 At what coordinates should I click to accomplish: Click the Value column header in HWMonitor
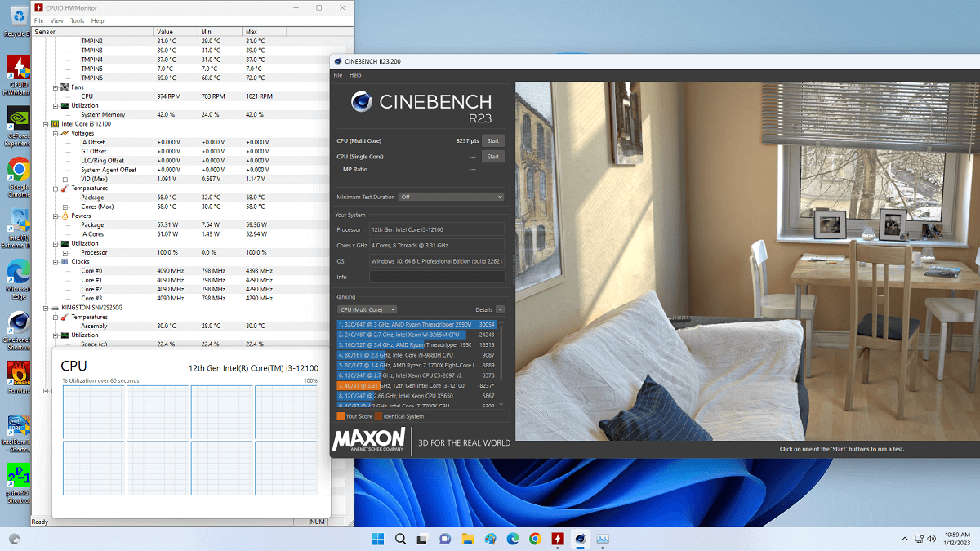176,32
